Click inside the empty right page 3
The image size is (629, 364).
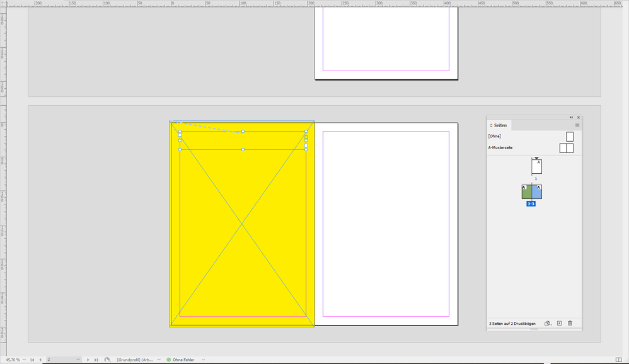click(386, 224)
